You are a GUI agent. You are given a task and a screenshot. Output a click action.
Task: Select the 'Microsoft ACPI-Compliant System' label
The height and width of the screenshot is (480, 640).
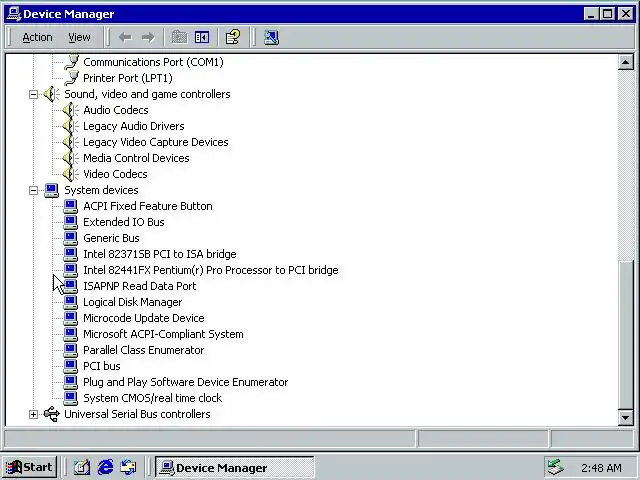pos(163,334)
